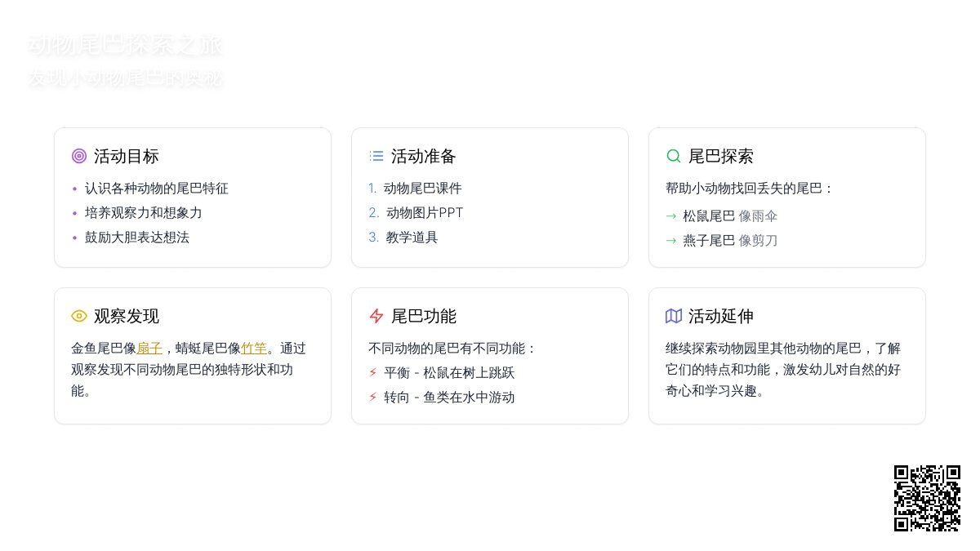Click the bullet item 培养观察力和想象力
Image resolution: width=980 pixels, height=551 pixels.
(x=143, y=213)
